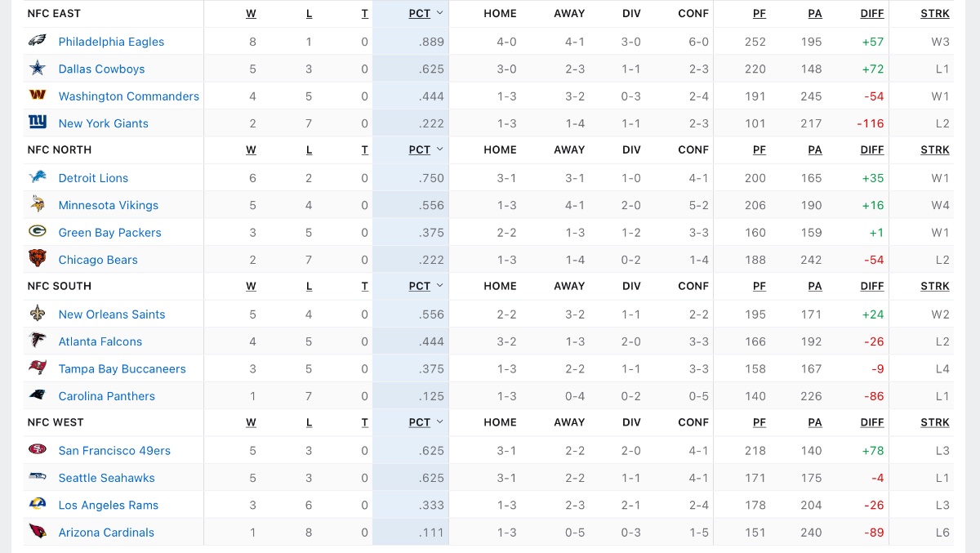Sort NFC North by STRK column header
The image size is (980, 553).
point(935,149)
